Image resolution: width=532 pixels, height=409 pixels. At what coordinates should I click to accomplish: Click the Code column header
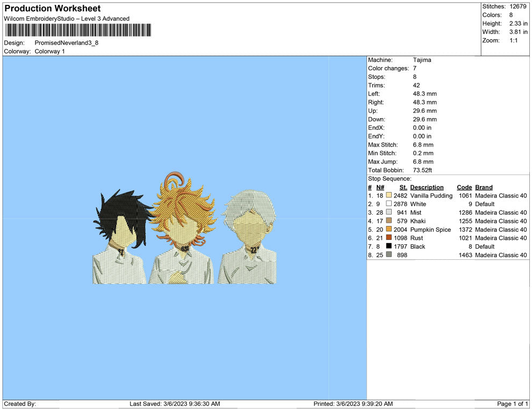click(x=464, y=187)
